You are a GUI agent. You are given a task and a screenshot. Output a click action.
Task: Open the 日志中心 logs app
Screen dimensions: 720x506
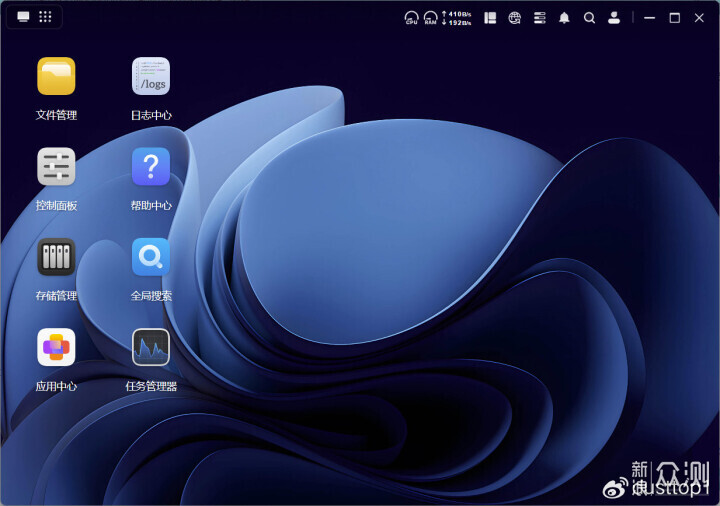151,76
